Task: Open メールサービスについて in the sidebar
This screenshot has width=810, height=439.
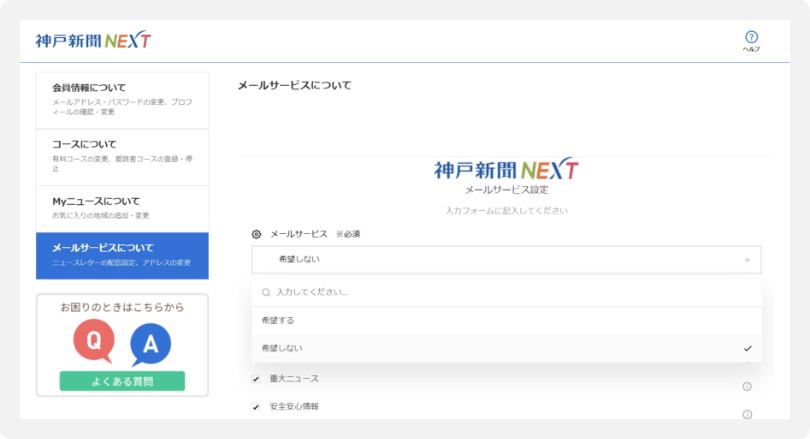Action: (122, 256)
